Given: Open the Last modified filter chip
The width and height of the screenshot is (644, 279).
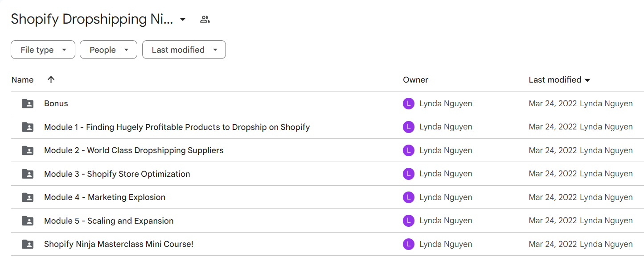Looking at the screenshot, I should coord(184,50).
